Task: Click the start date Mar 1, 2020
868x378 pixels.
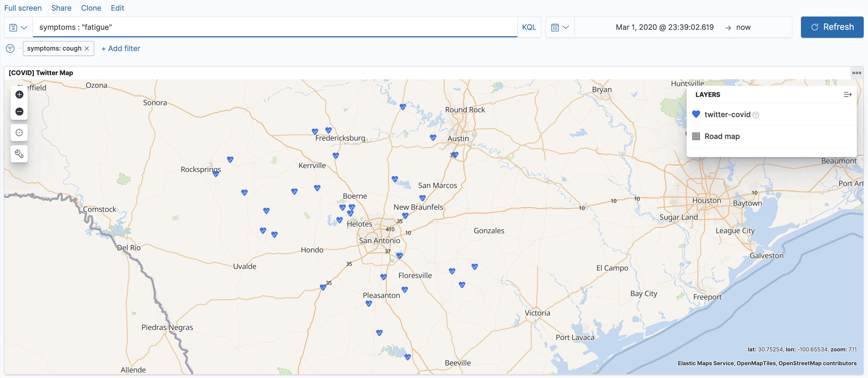Action: tap(664, 27)
